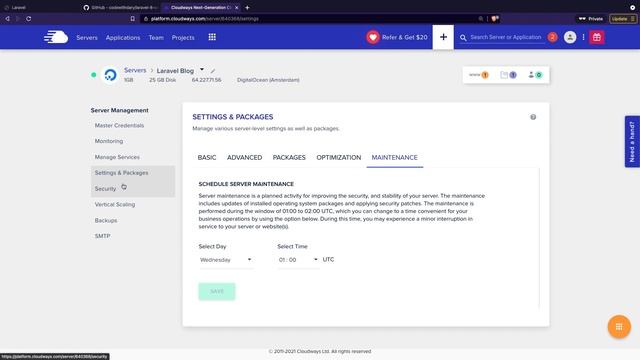Go back in browser history
Screen dimensions: 640x360
[x=7, y=19]
